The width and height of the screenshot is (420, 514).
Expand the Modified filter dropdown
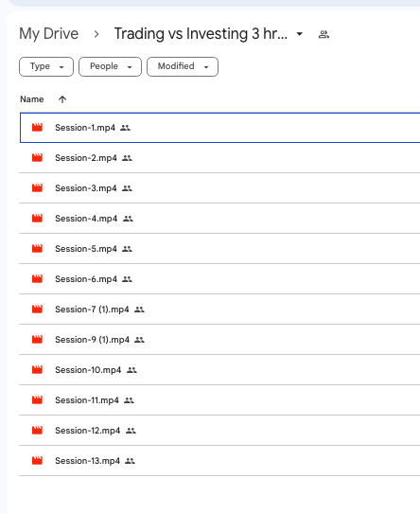coord(183,66)
